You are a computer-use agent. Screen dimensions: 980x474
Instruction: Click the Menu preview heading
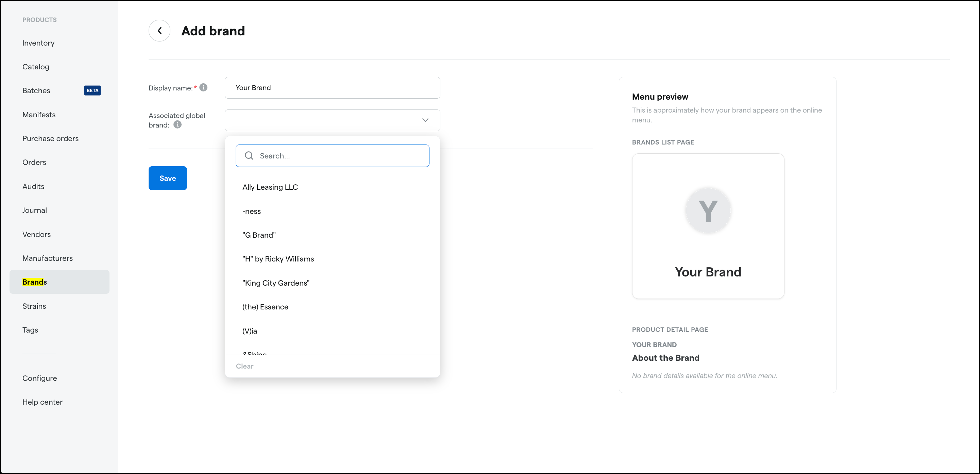660,97
